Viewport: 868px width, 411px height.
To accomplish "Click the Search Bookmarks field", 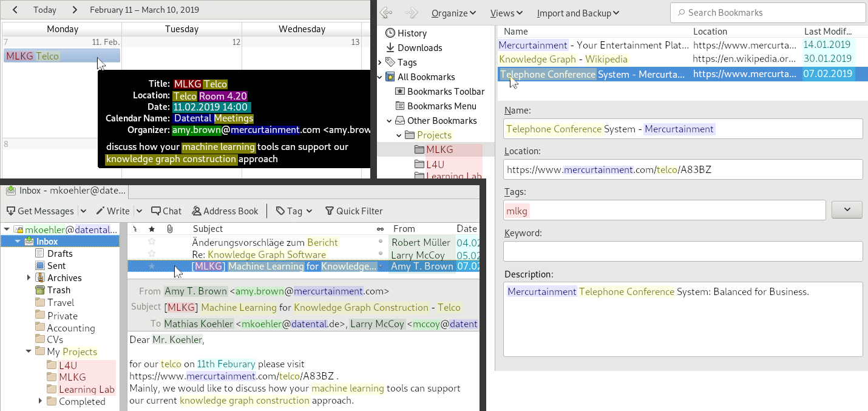I will coord(768,13).
